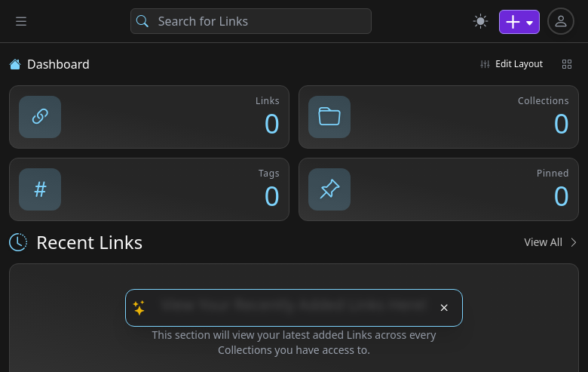Toggle light theme with sun icon
This screenshot has width=588, height=372.
click(480, 21)
